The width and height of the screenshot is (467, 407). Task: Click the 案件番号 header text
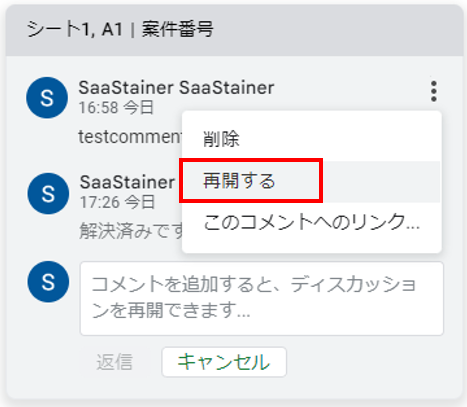[x=178, y=29]
